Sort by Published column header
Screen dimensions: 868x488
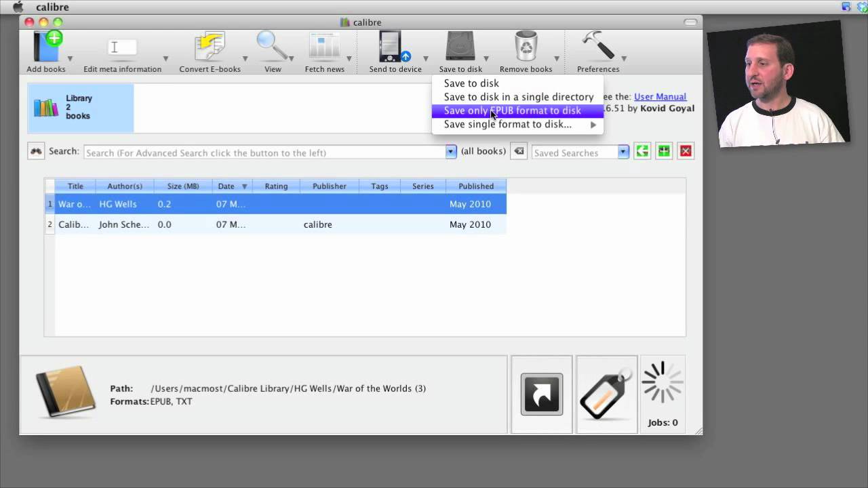[x=476, y=186]
